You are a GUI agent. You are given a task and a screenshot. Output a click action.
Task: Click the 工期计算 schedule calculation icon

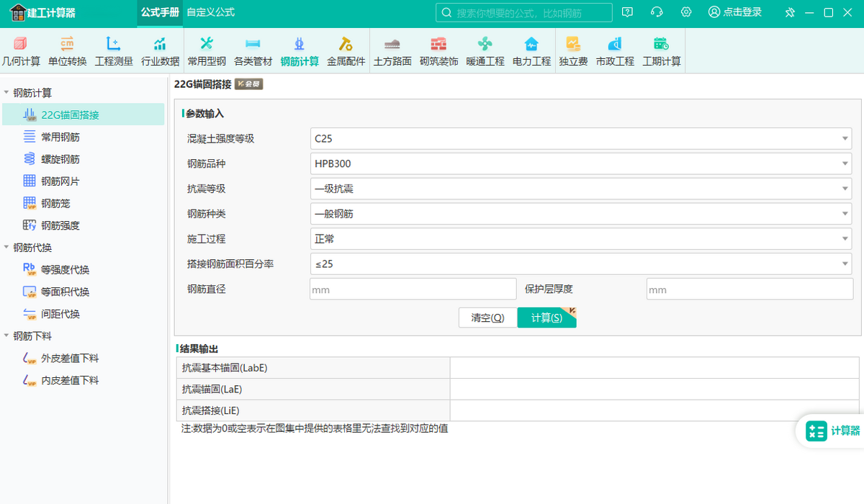(x=661, y=45)
